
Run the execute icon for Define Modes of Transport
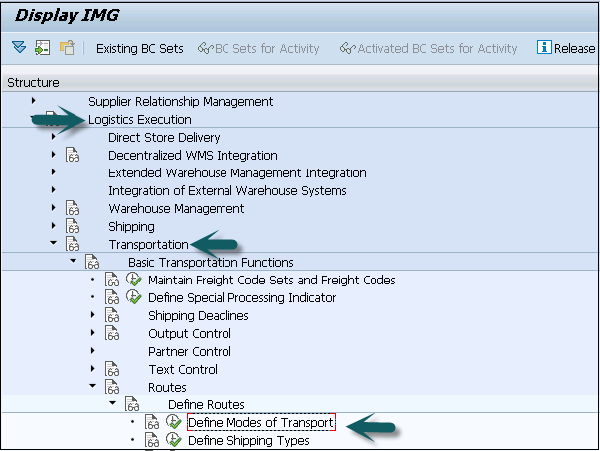[174, 423]
